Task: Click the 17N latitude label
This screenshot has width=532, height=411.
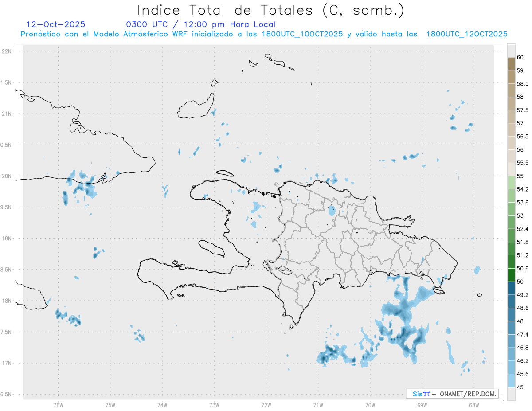Action: 8,363
